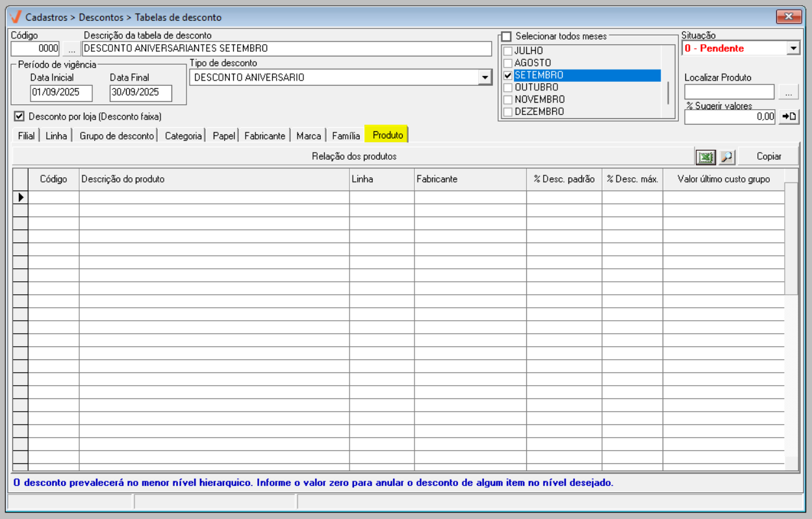Click the Copiar button
This screenshot has height=519, width=812.
[x=768, y=157]
